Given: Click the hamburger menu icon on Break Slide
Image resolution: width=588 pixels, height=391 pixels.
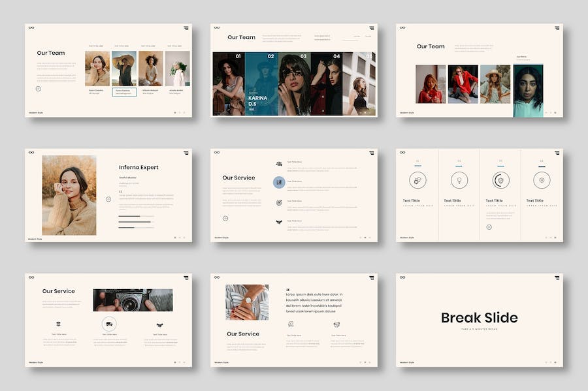Looking at the screenshot, I should pyautogui.click(x=557, y=277).
